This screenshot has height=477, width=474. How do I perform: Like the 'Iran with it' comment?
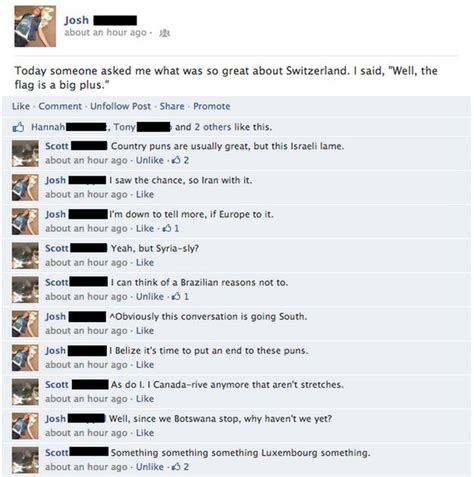145,194
